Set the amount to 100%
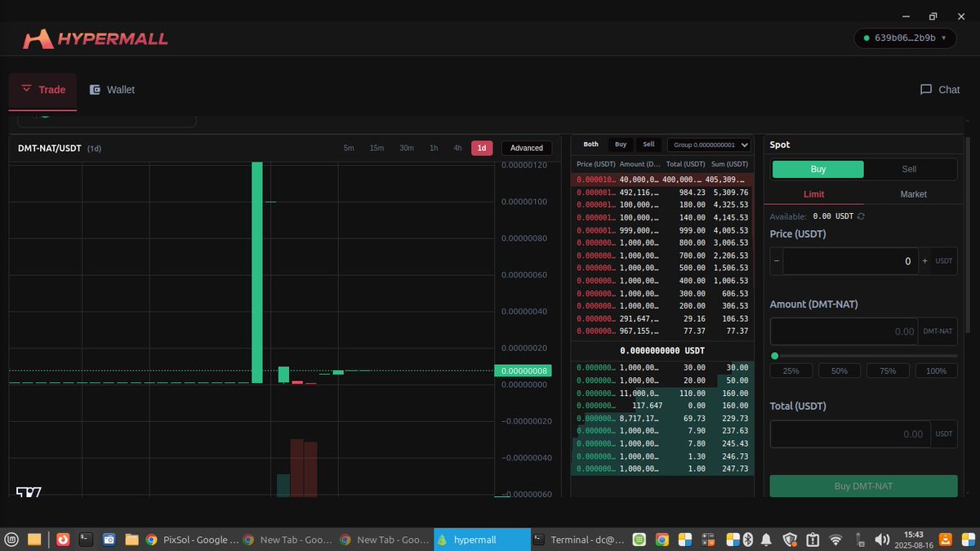The height and width of the screenshot is (551, 980). pos(937,371)
